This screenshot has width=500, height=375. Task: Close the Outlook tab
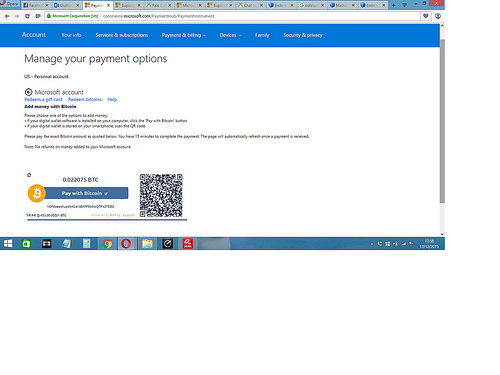(77, 5)
